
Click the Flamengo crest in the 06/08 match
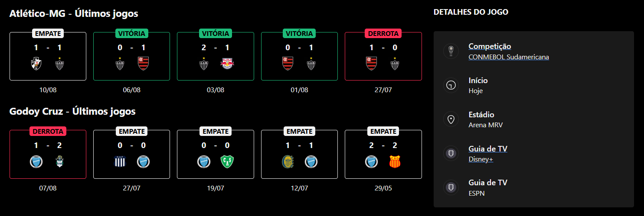click(143, 64)
